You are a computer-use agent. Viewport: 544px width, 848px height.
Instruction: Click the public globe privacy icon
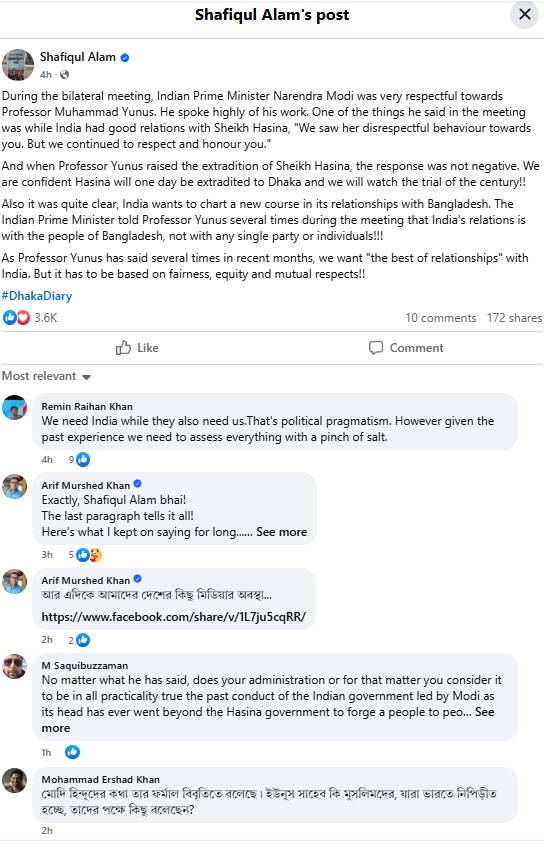coord(64,75)
